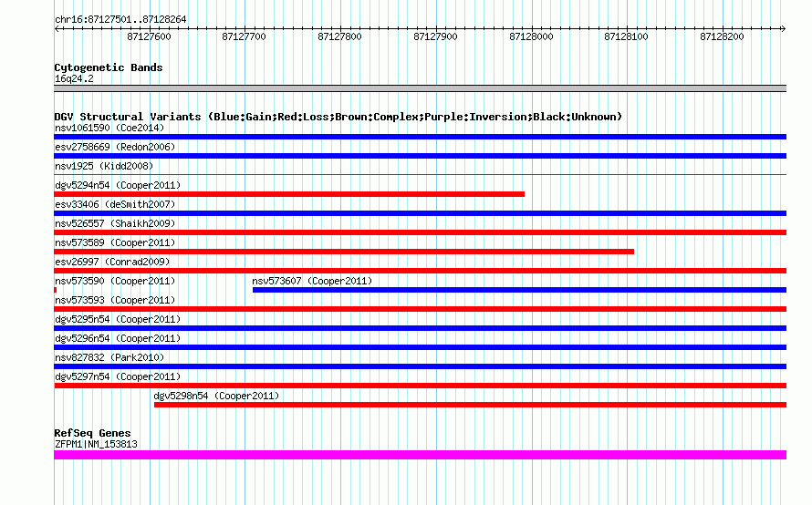
Task: Click the blue bar under esv33406
Action: point(420,213)
